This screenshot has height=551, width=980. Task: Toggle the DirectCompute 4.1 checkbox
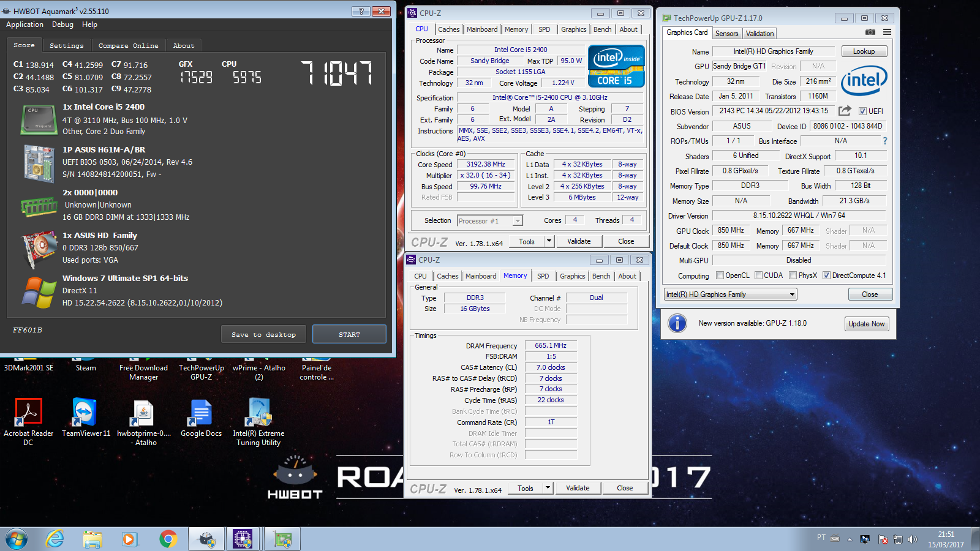tap(826, 275)
